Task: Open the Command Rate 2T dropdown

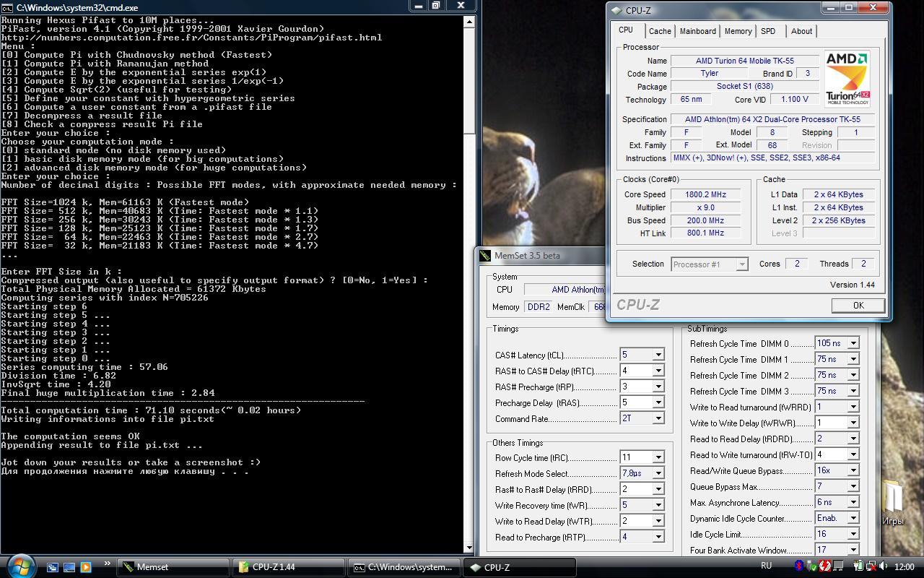Action: coord(658,418)
